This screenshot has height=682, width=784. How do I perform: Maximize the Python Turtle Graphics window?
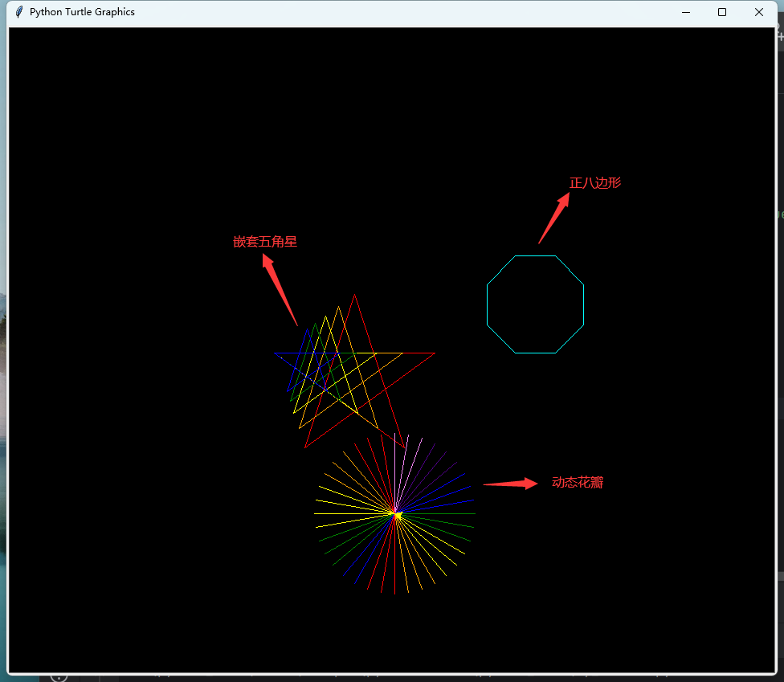[722, 12]
